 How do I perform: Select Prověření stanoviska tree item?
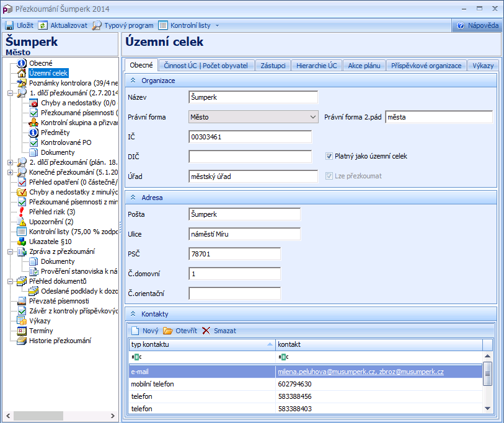(x=79, y=271)
